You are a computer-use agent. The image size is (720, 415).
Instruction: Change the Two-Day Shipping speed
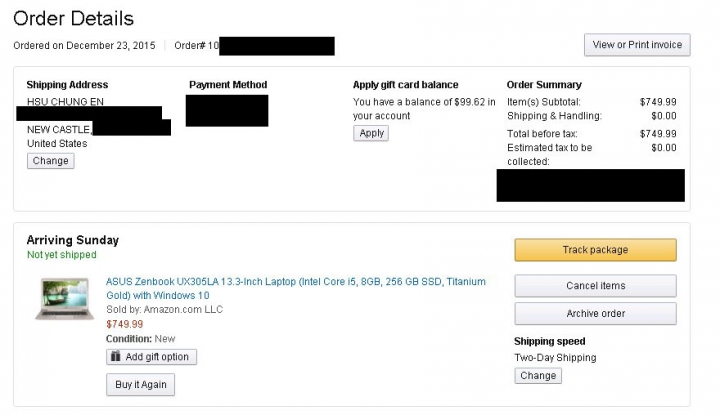click(x=538, y=376)
